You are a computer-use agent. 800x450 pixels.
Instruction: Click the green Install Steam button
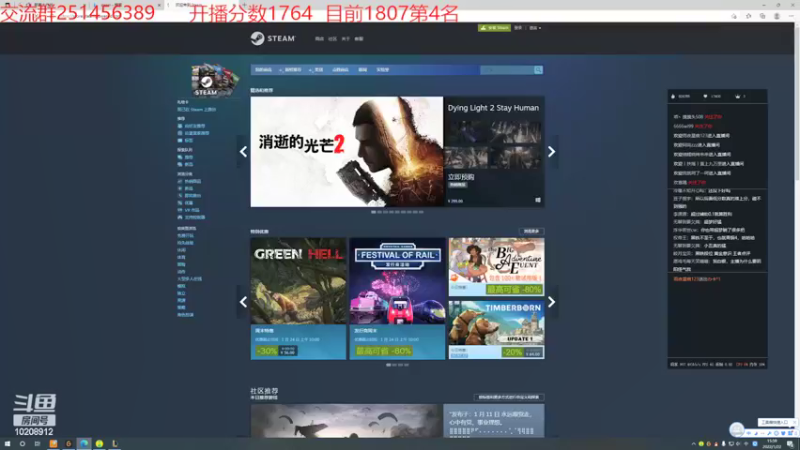coord(494,28)
